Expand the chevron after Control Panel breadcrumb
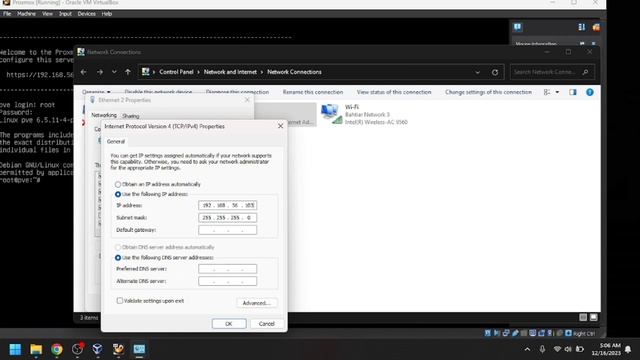Image resolution: width=640 pixels, height=360 pixels. [x=198, y=72]
